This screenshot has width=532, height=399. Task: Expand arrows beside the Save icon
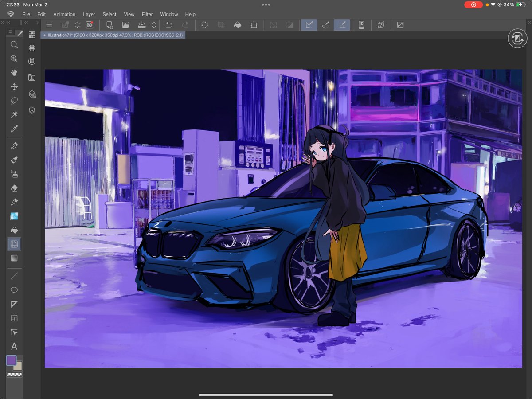(154, 25)
